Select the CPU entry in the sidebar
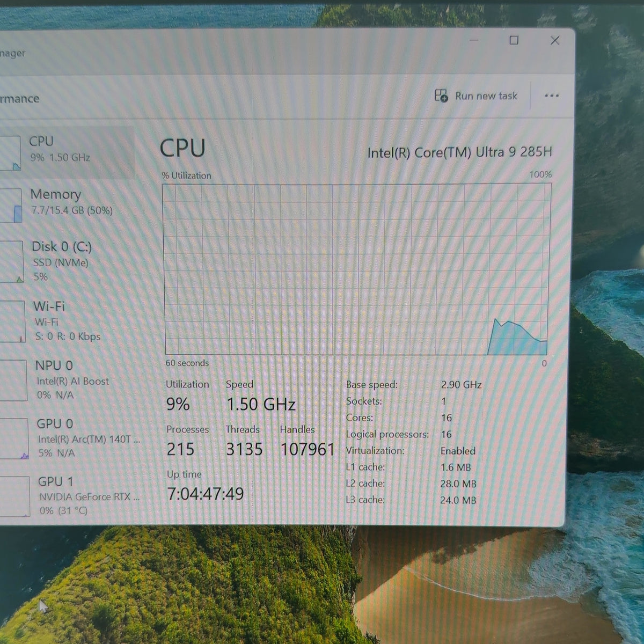The width and height of the screenshot is (644, 644). coord(67,152)
